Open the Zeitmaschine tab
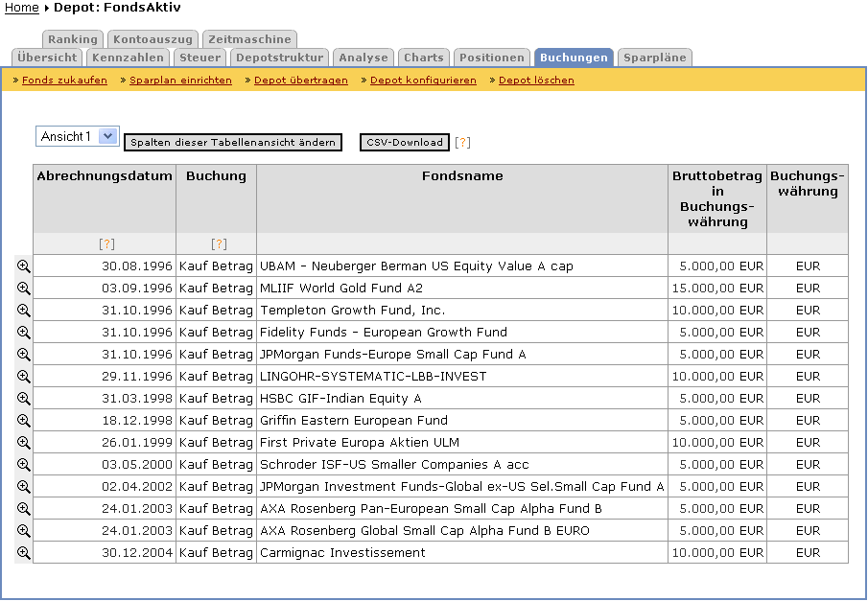Image resolution: width=868 pixels, height=601 pixels. 249,39
